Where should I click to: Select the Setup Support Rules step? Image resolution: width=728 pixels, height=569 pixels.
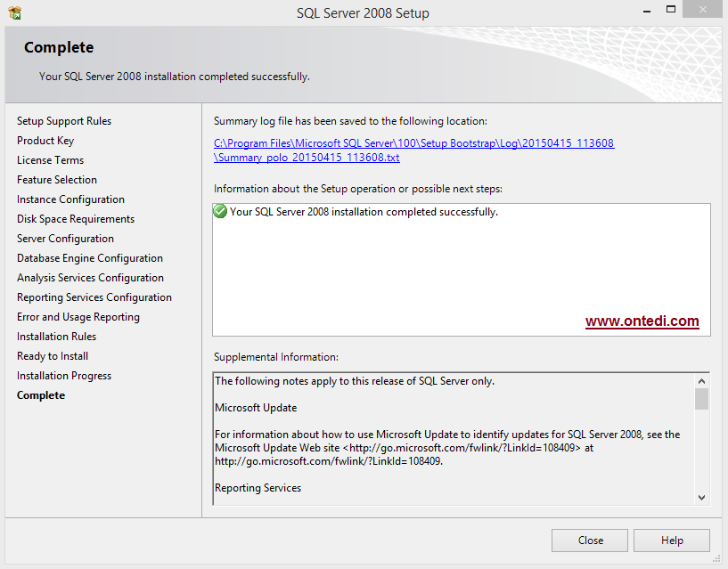pyautogui.click(x=64, y=121)
